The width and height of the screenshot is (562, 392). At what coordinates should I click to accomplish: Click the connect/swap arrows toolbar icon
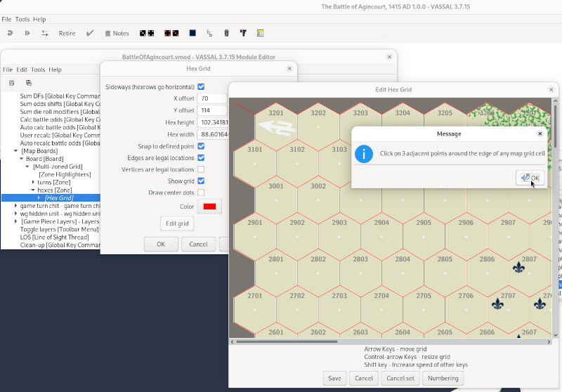45,33
